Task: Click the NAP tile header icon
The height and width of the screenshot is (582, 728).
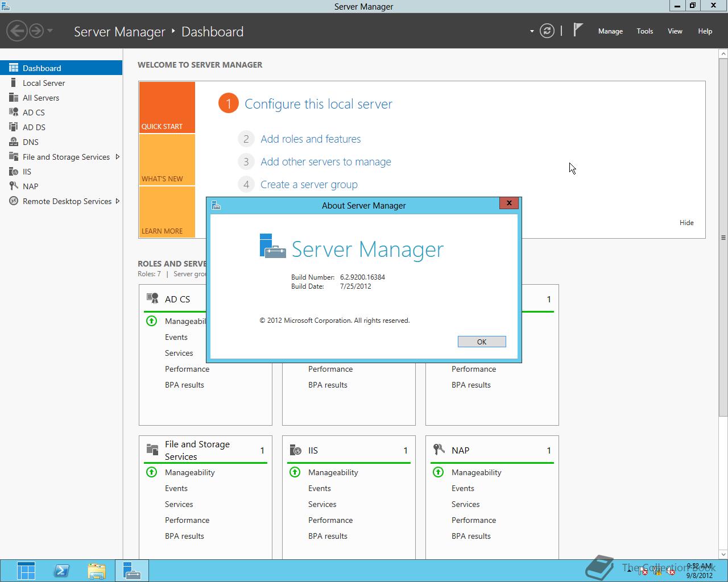Action: [439, 450]
